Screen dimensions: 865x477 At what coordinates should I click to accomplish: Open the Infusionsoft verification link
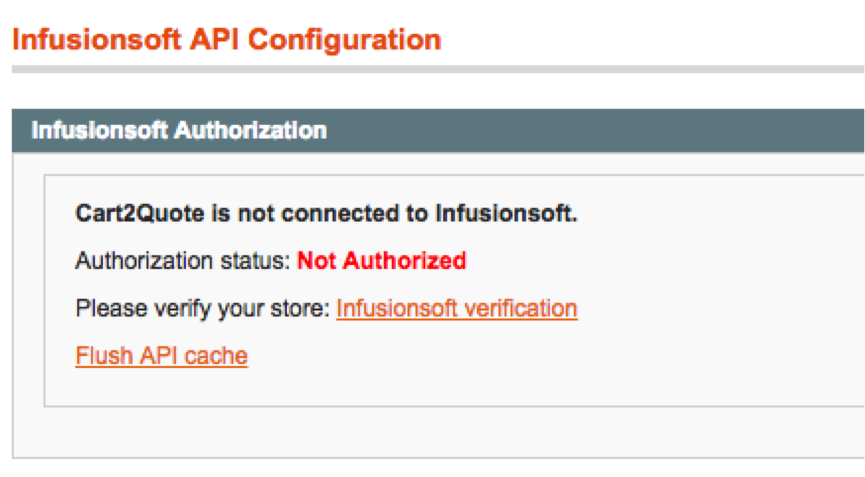(457, 308)
